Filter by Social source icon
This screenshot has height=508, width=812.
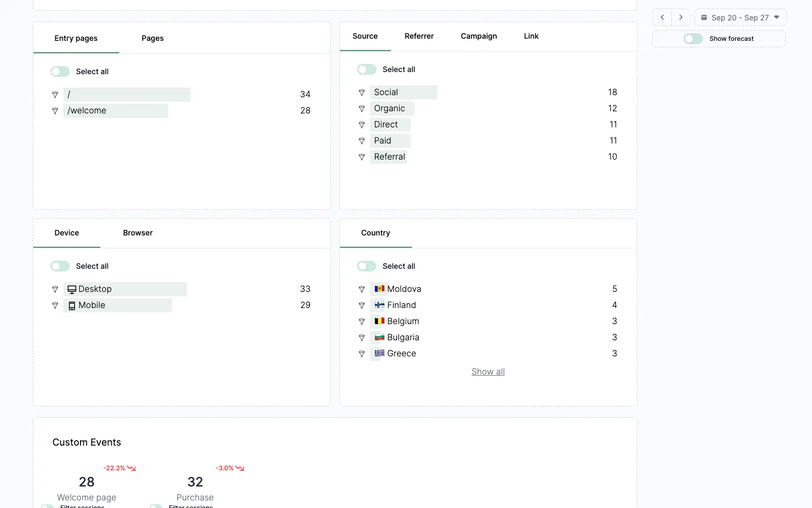click(x=361, y=92)
